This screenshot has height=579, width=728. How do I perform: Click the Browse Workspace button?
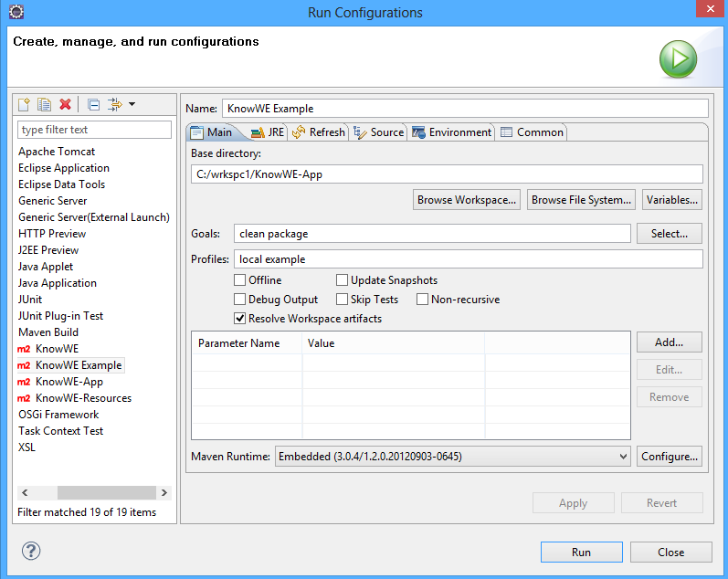467,200
